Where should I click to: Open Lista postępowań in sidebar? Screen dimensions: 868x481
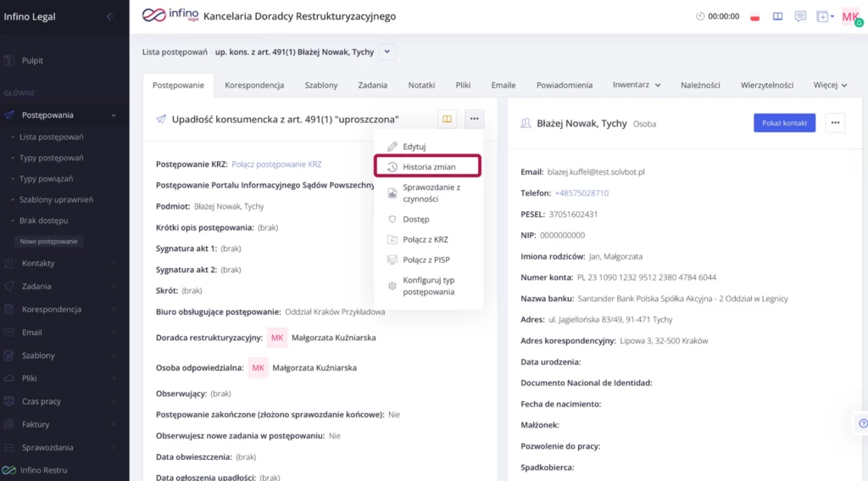[52, 137]
